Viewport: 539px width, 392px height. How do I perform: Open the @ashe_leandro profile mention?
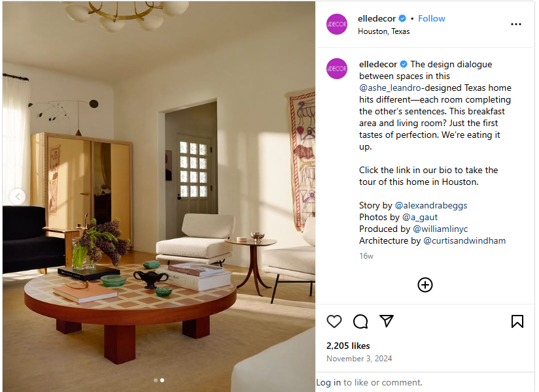coord(390,88)
